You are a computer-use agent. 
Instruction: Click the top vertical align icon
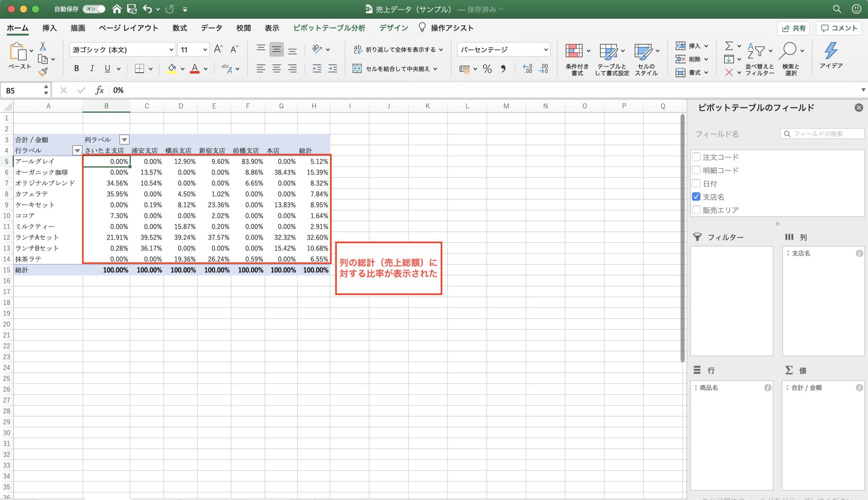click(x=261, y=48)
